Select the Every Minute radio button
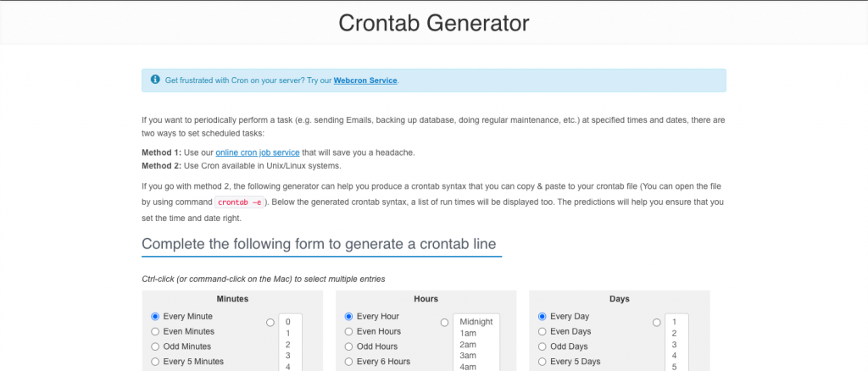 tap(155, 317)
